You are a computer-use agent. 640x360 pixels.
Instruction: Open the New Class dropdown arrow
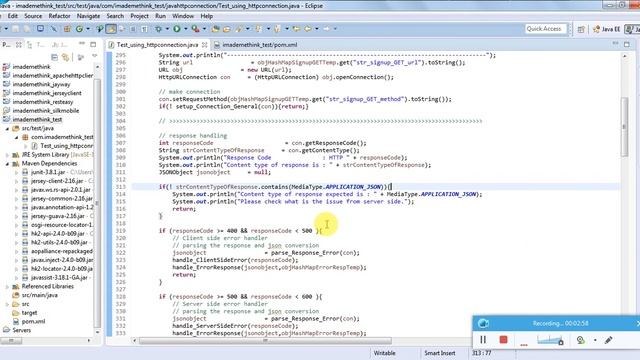[x=88, y=29]
